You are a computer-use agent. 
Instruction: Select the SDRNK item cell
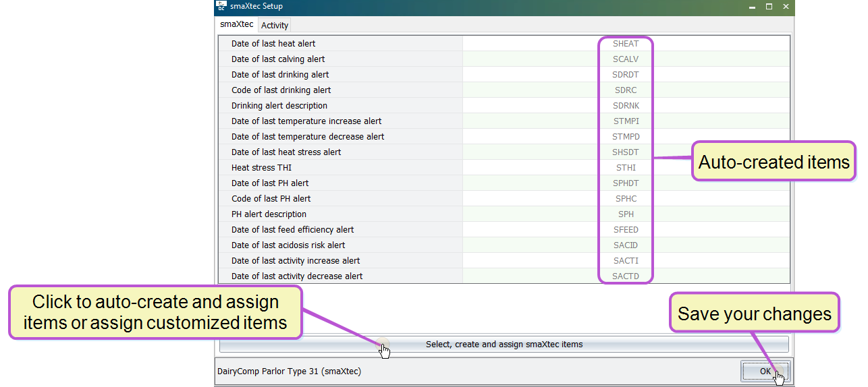click(626, 105)
